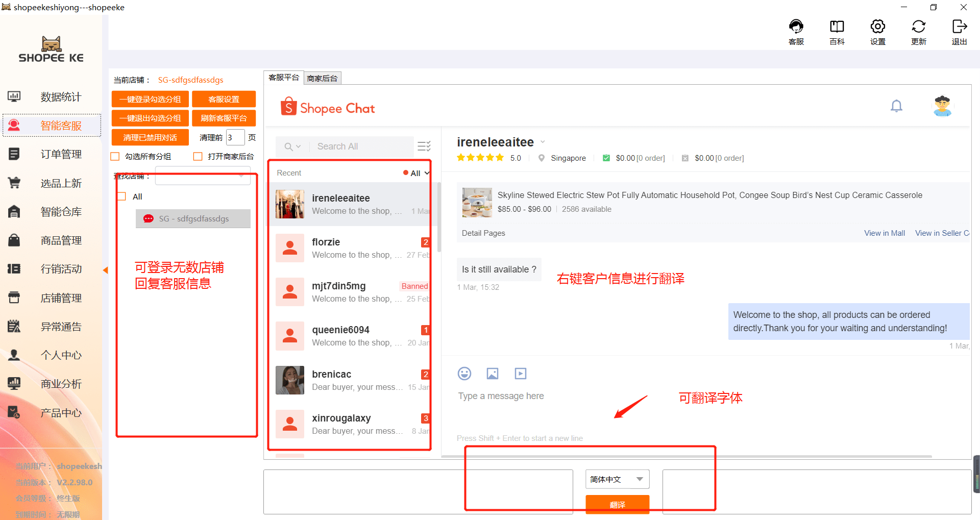
Task: Open the 查找店铺 shop dropdown
Action: (x=203, y=176)
